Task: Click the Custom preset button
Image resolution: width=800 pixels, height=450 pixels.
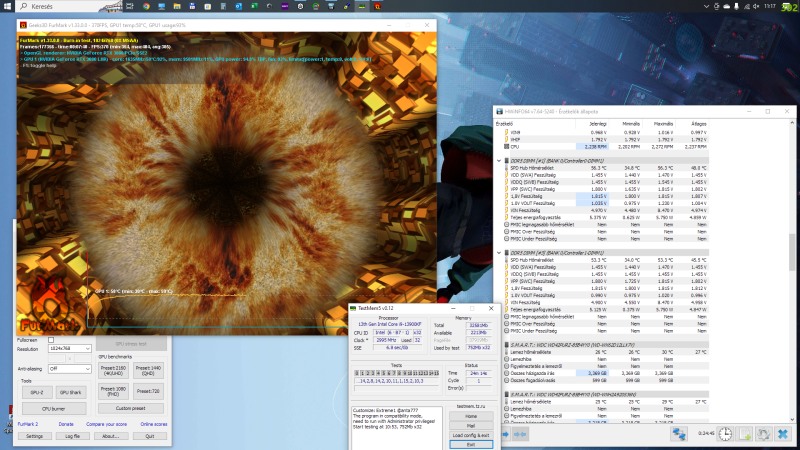Action: tap(131, 408)
